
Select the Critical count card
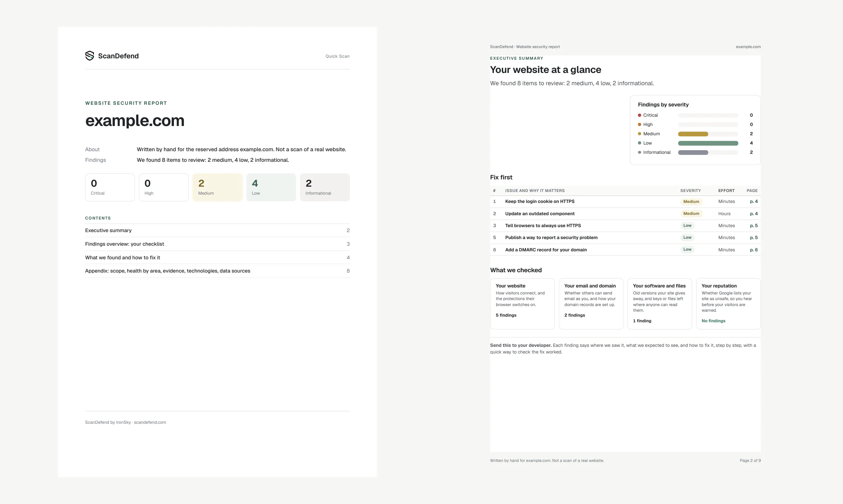click(x=110, y=187)
